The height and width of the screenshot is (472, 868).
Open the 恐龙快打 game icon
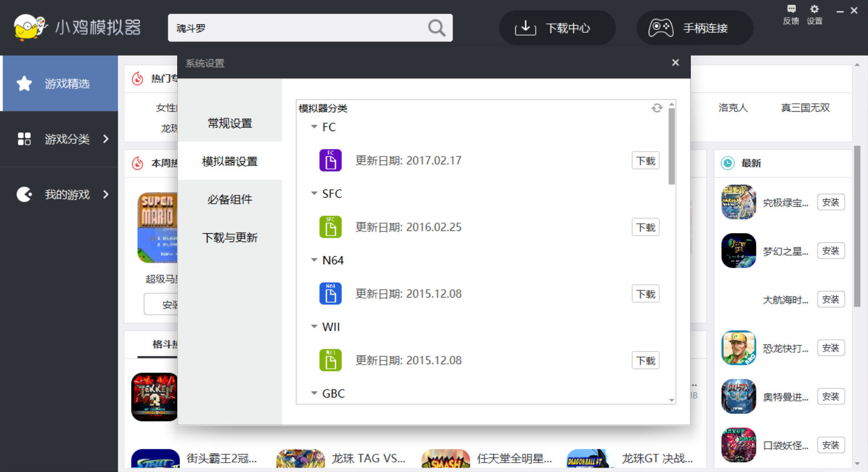[x=739, y=348]
